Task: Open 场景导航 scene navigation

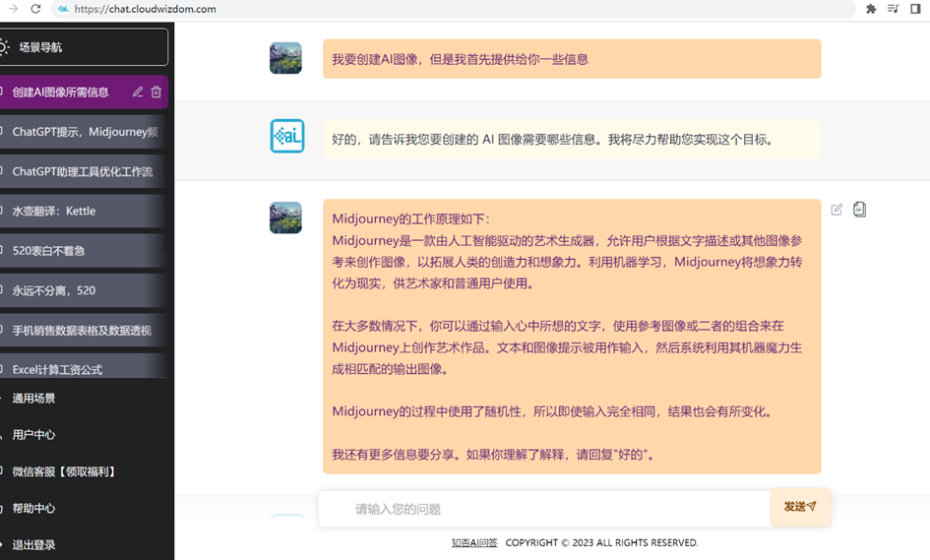Action: point(83,47)
